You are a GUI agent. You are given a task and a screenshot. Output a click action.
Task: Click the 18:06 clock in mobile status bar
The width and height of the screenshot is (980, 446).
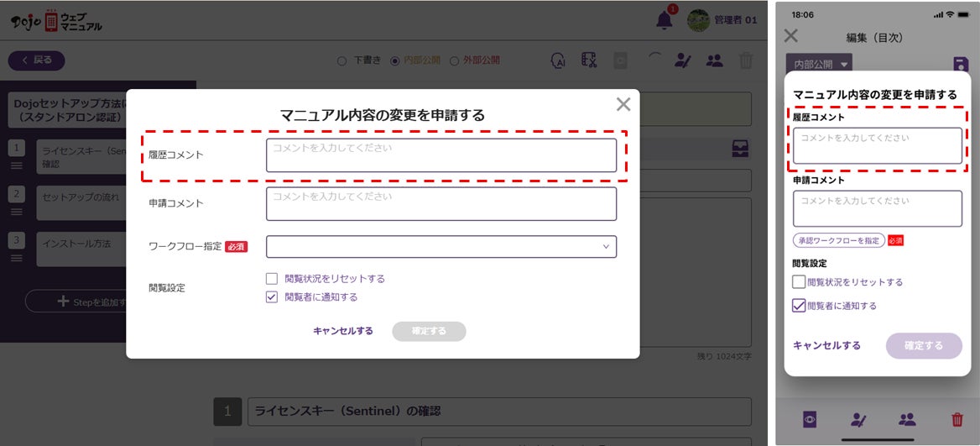tap(802, 14)
